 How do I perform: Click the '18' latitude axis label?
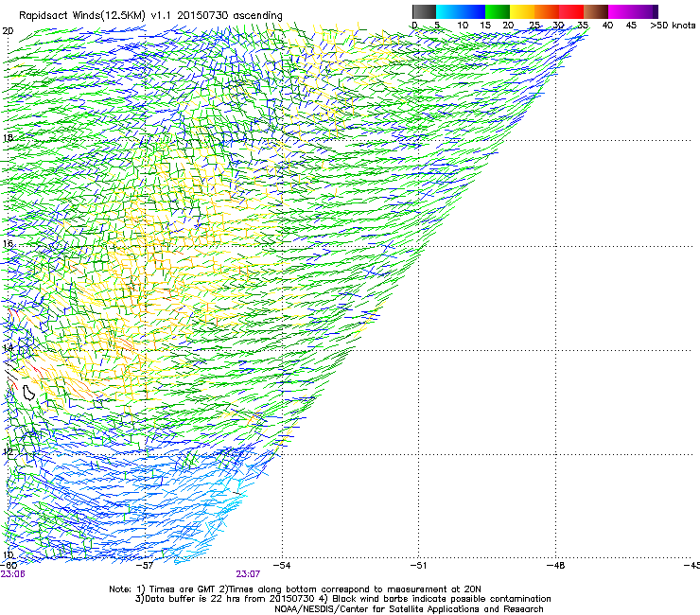coord(8,137)
